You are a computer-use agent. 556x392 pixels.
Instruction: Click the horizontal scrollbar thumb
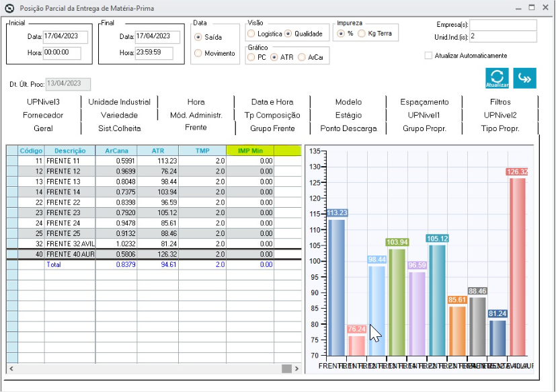[x=286, y=368]
